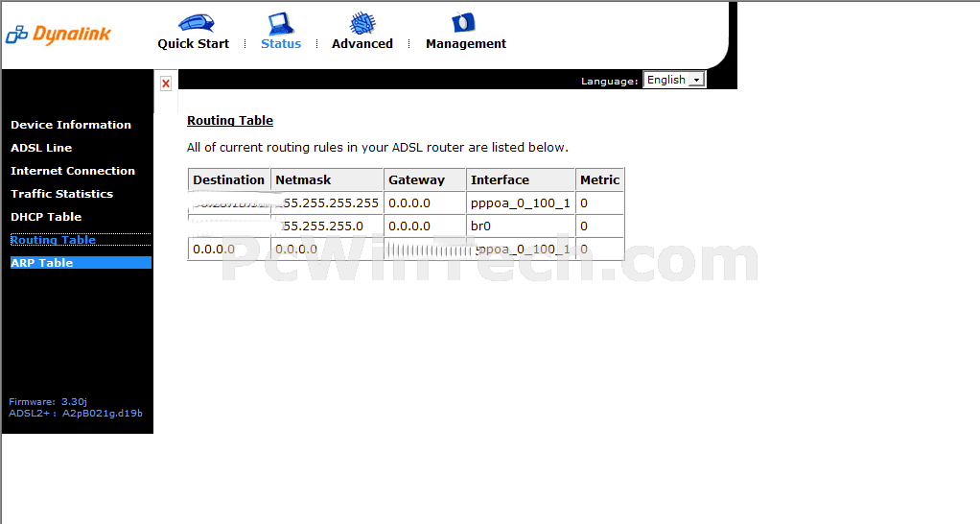Open the DHCP Table

(x=46, y=217)
